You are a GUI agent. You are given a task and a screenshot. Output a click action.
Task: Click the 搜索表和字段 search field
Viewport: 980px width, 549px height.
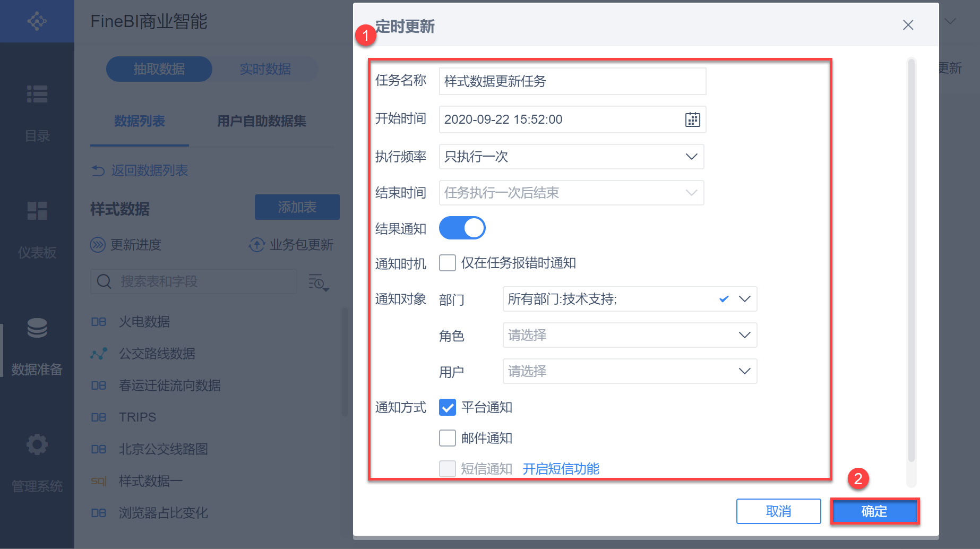(194, 281)
